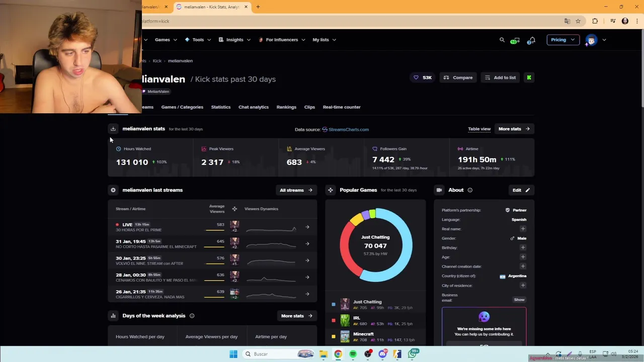The width and height of the screenshot is (644, 362).
Task: Click the Chrome translate page icon
Action: click(567, 21)
